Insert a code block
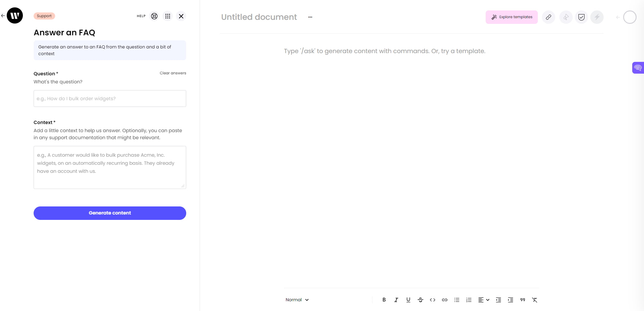644x311 pixels. pos(432,300)
